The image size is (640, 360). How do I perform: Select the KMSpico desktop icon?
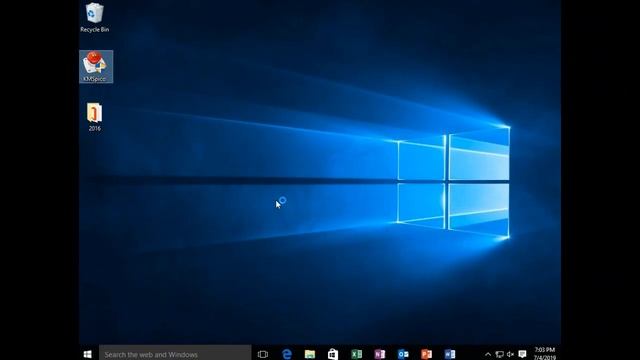coord(96,67)
